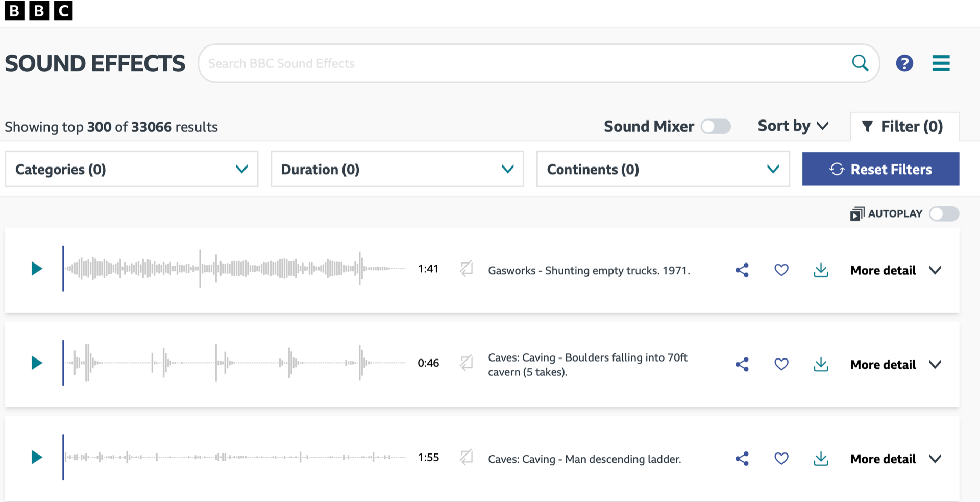
Task: Expand More detail for Boulders falling sound
Action: [895, 365]
